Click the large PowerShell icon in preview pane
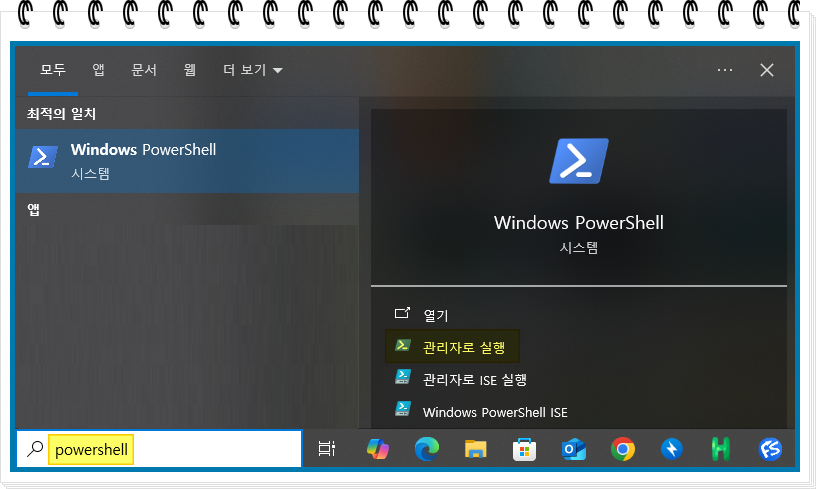The width and height of the screenshot is (816, 489). click(x=579, y=161)
